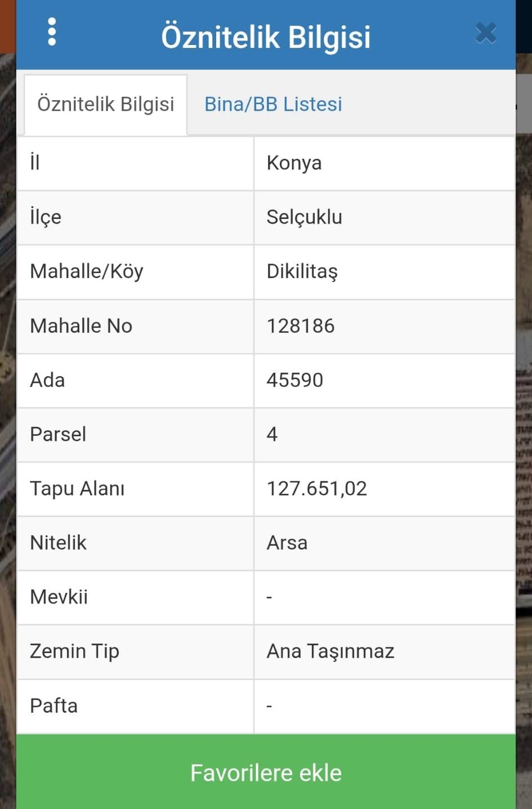The width and height of the screenshot is (532, 809).
Task: Select the Ana Taşınmaz cell
Action: coord(384,651)
